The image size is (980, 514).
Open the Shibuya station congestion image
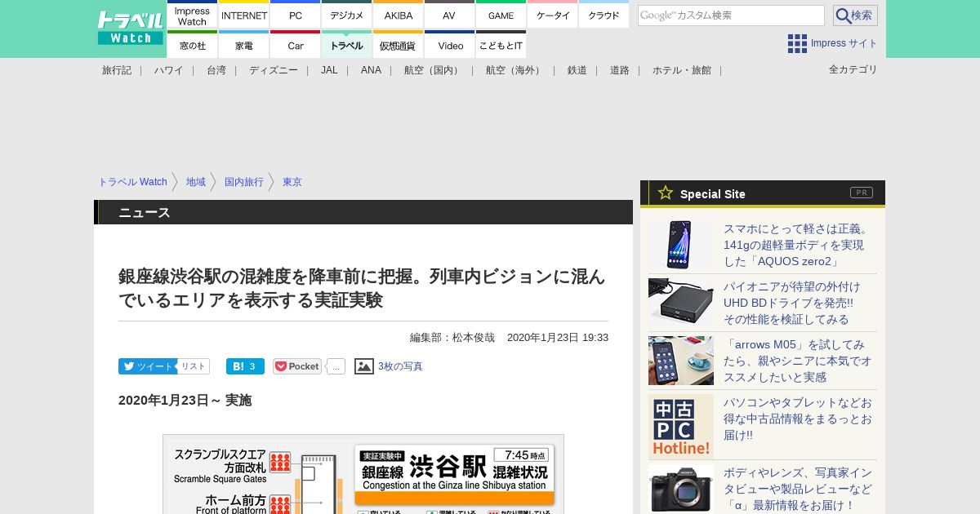pyautogui.click(x=363, y=474)
